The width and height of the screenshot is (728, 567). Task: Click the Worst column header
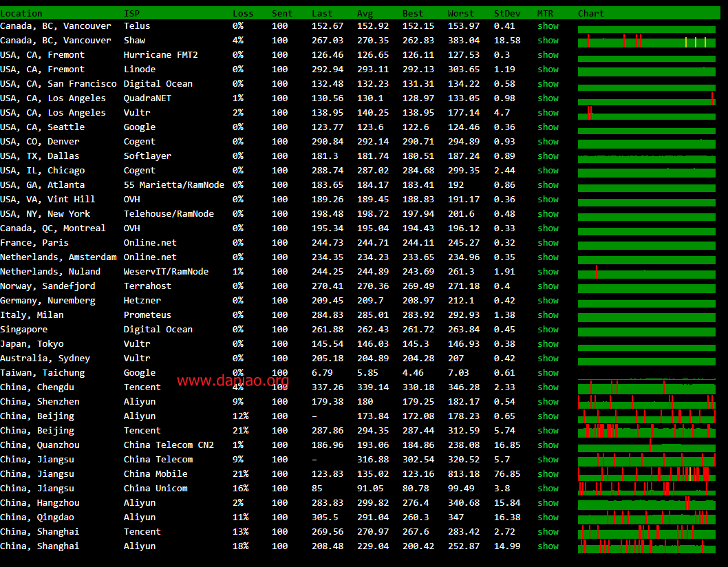point(461,14)
